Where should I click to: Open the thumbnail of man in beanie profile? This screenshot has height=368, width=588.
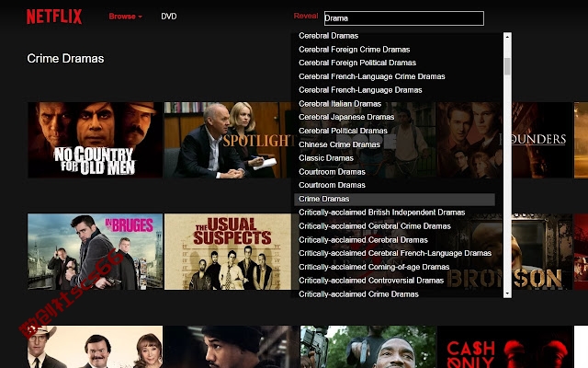tap(232, 347)
